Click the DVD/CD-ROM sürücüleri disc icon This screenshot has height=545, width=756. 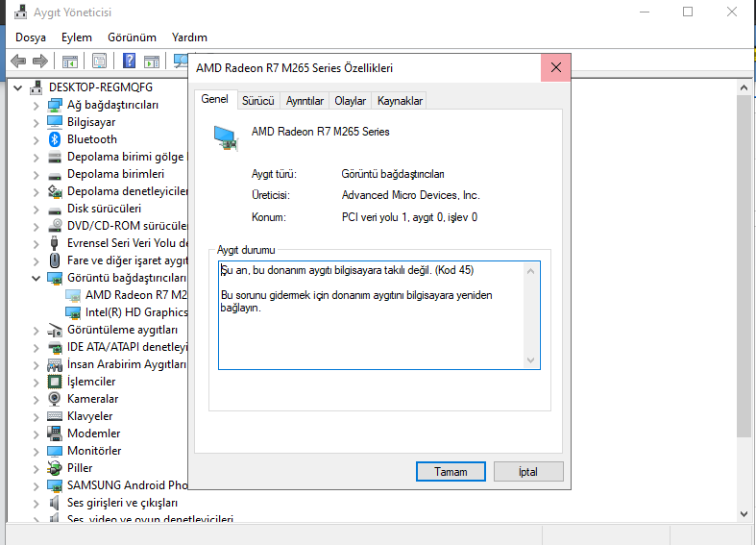[55, 226]
